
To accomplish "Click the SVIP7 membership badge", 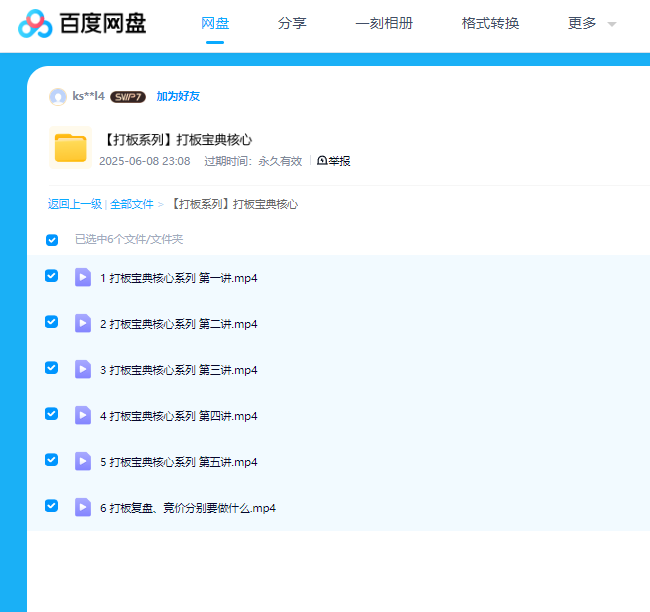I will click(128, 97).
